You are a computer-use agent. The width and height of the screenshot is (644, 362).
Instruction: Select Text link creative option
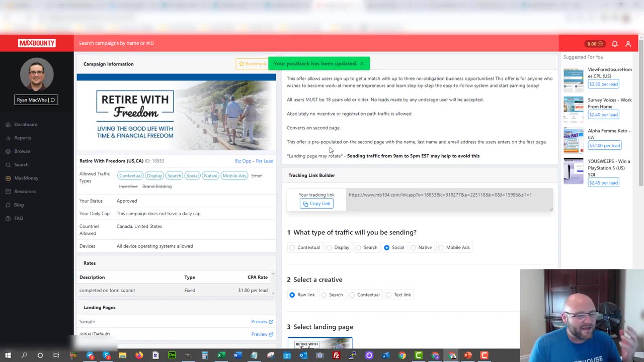[388, 295]
